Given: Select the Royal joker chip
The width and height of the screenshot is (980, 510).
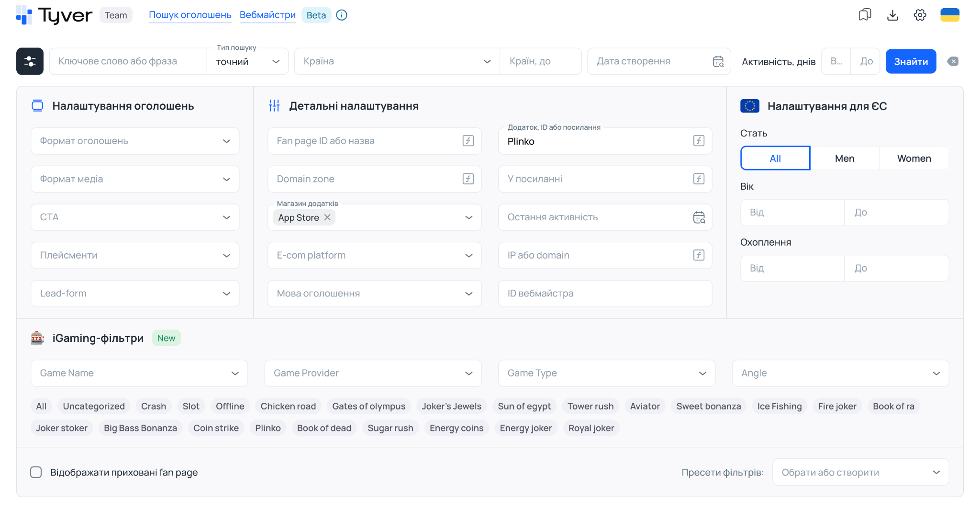Looking at the screenshot, I should [591, 428].
